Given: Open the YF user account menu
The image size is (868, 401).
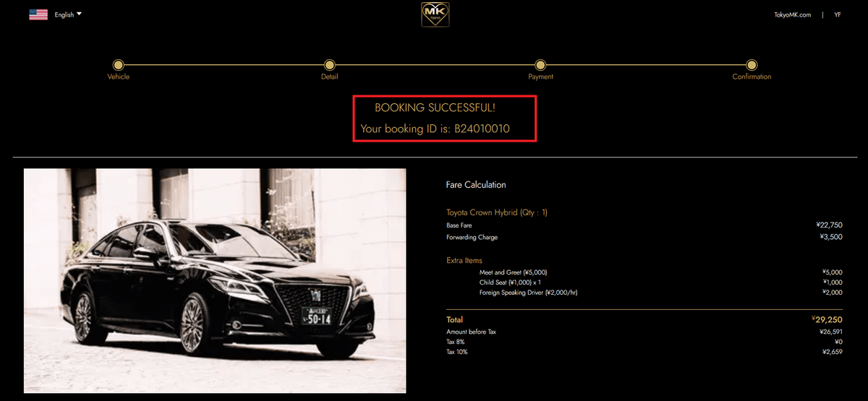Looking at the screenshot, I should (x=837, y=14).
